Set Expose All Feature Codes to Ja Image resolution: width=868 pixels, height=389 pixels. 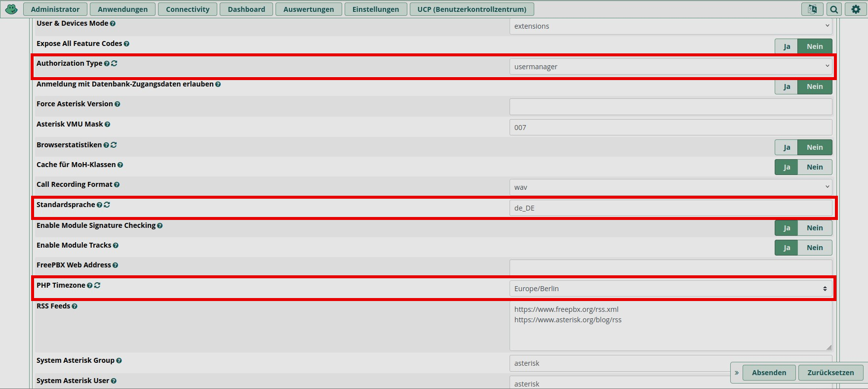(x=787, y=46)
